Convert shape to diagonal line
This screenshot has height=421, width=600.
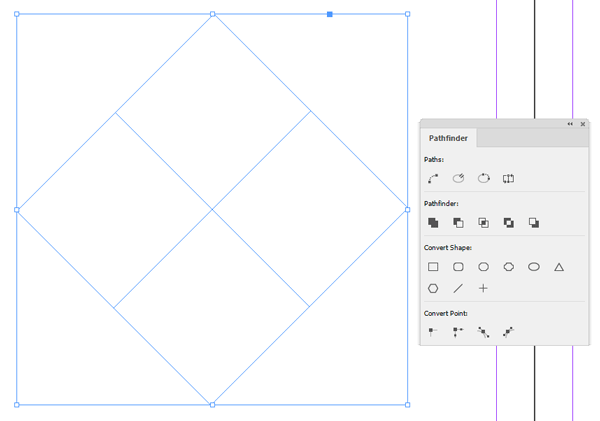459,288
